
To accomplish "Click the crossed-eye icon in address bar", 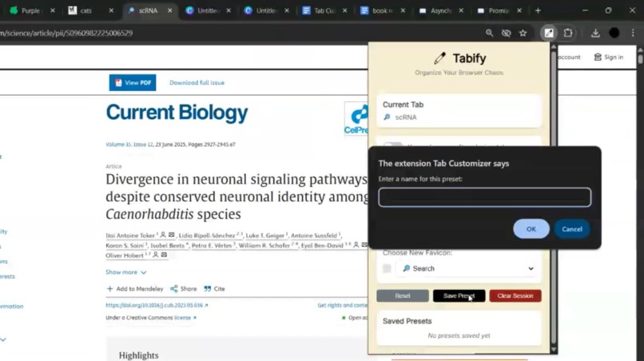I will [x=506, y=33].
